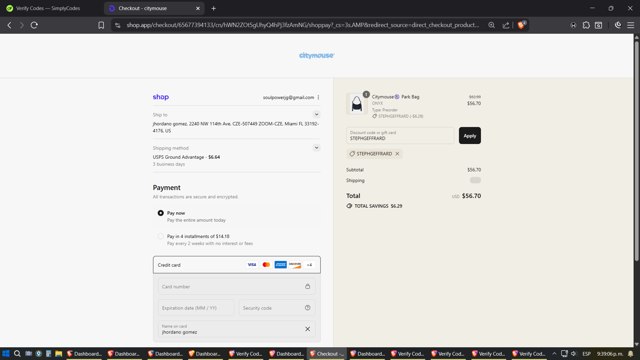Bookmark this page in the address bar

tap(101, 25)
